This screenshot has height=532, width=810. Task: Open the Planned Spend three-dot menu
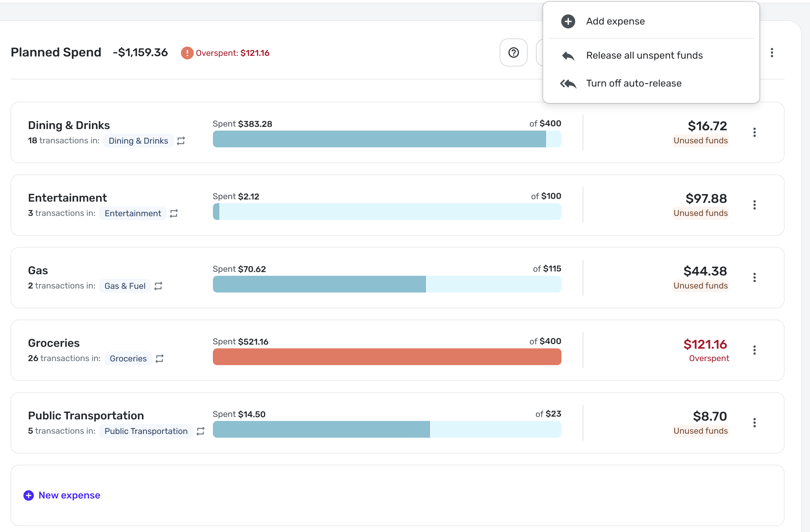[772, 53]
